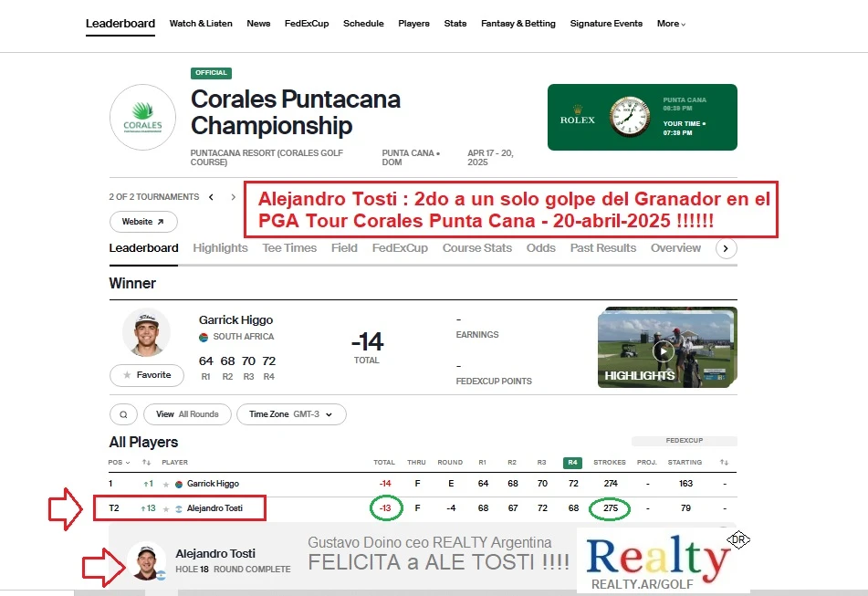Viewport: 868px width, 596px height.
Task: Click Garrick Higgo's winner profile photo
Action: (146, 332)
